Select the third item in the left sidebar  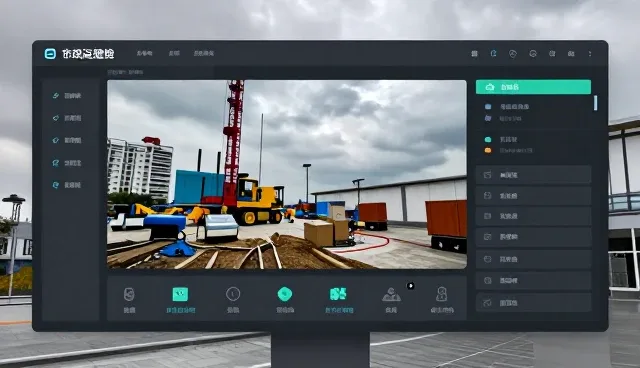tap(67, 140)
